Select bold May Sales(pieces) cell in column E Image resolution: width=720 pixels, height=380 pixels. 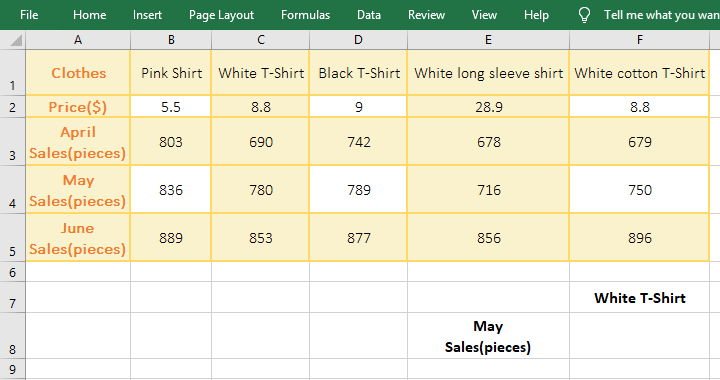[x=488, y=336]
